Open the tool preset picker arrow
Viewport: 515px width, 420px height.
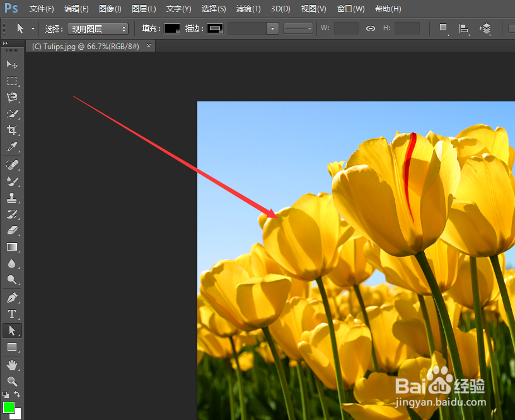click(33, 28)
